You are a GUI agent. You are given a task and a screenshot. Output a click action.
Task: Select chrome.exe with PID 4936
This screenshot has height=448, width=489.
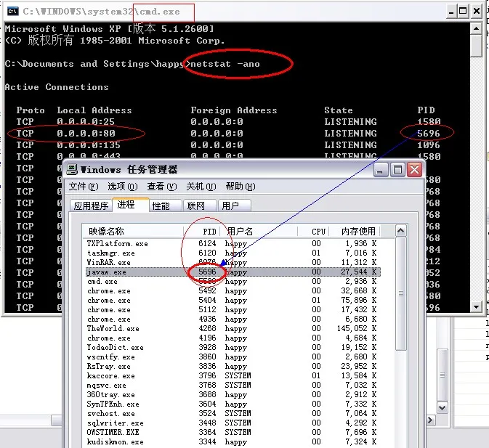233,319
